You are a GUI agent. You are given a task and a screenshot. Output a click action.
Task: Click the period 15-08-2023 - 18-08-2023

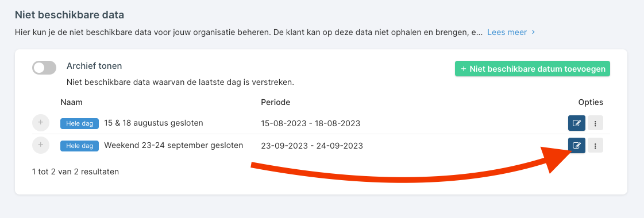click(x=310, y=123)
